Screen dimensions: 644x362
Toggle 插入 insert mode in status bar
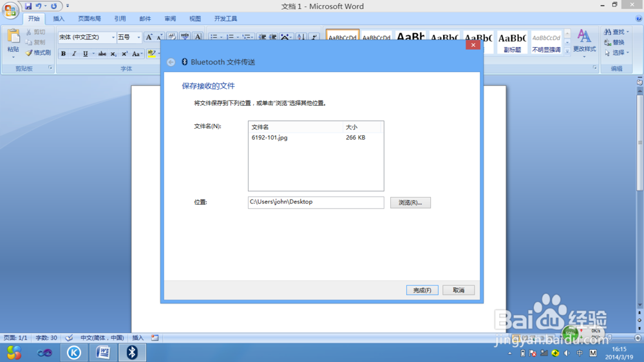click(x=138, y=338)
